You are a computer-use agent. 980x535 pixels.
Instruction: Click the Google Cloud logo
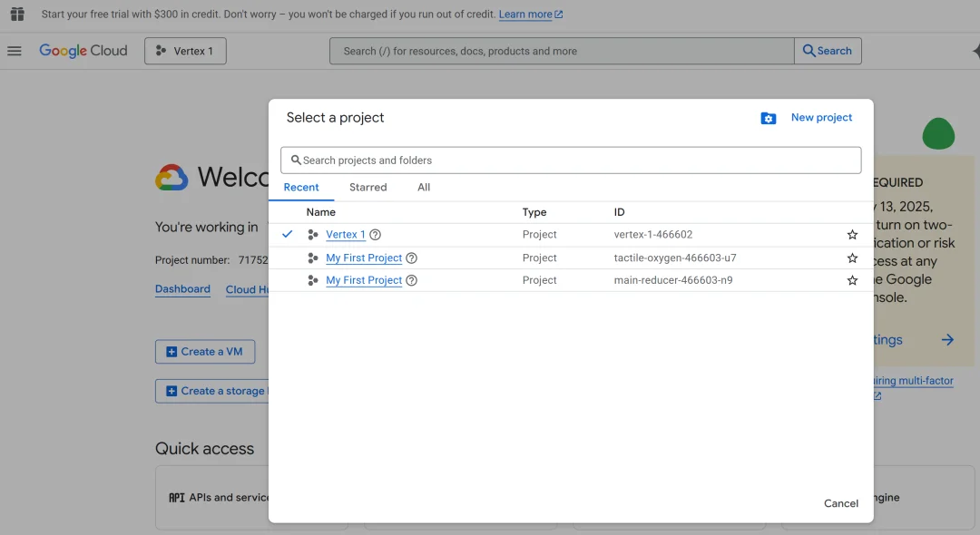click(83, 51)
